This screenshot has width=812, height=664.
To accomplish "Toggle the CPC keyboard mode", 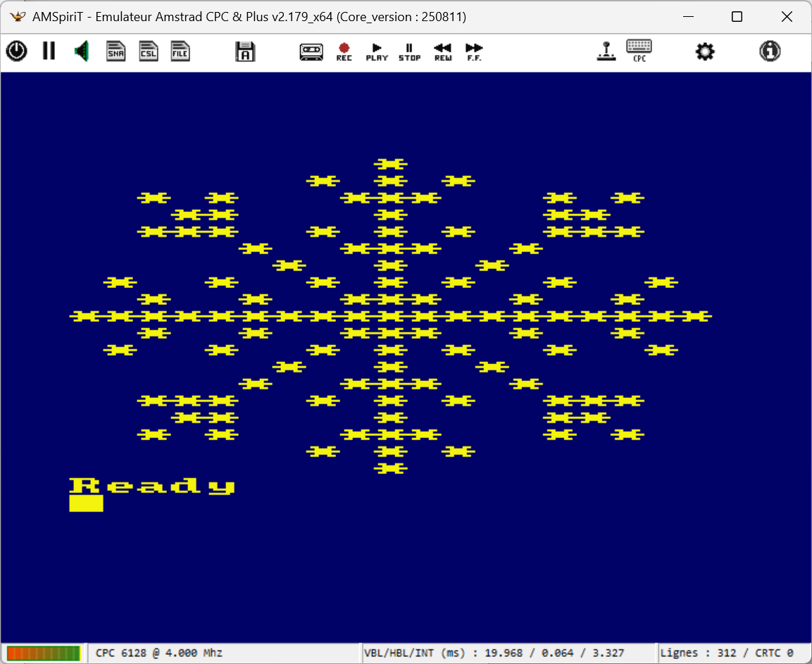I will click(639, 51).
